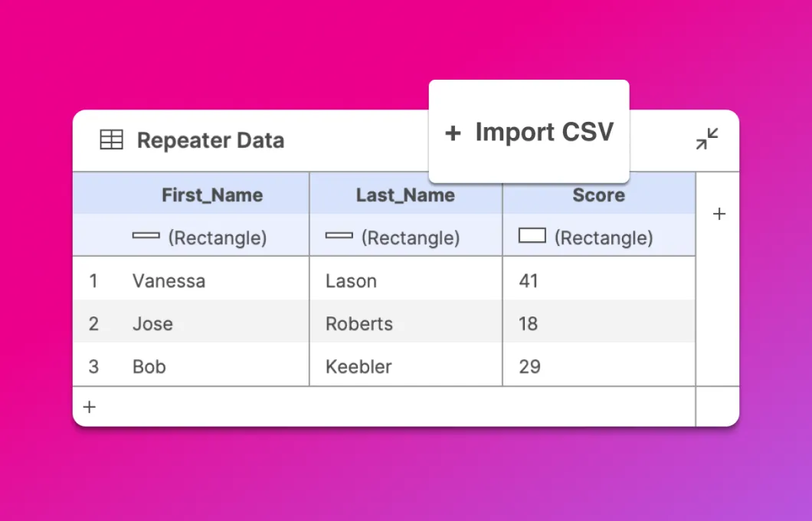Click the score cell containing 29
This screenshot has height=521, width=812.
(x=529, y=367)
